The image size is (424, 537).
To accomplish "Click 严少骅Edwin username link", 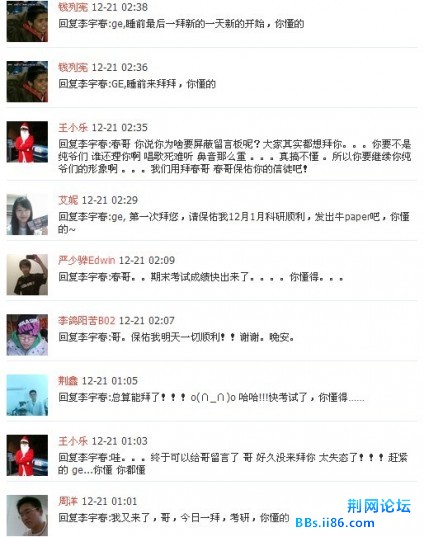I will (x=87, y=261).
